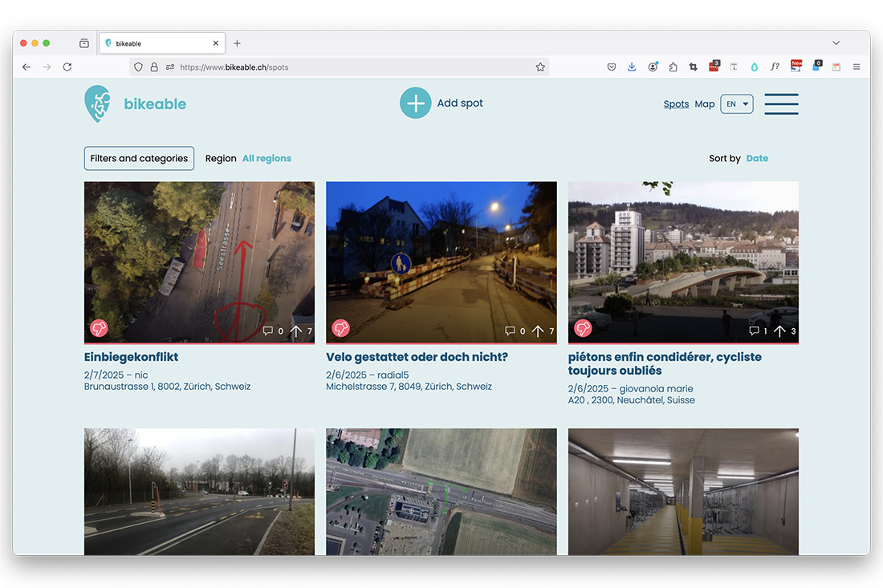Open the aerial field and road photo thumbnail
The width and height of the screenshot is (883, 588).
(x=441, y=492)
